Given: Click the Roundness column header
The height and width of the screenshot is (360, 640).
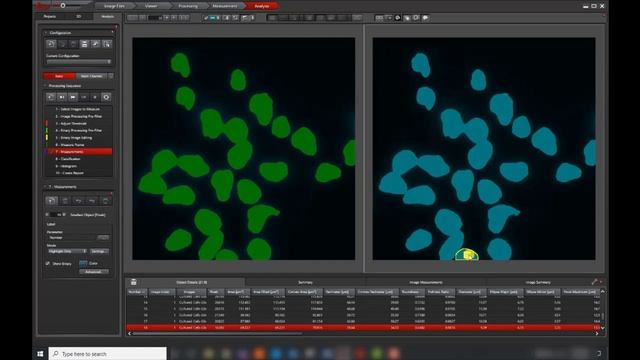Looking at the screenshot, I should point(411,292).
